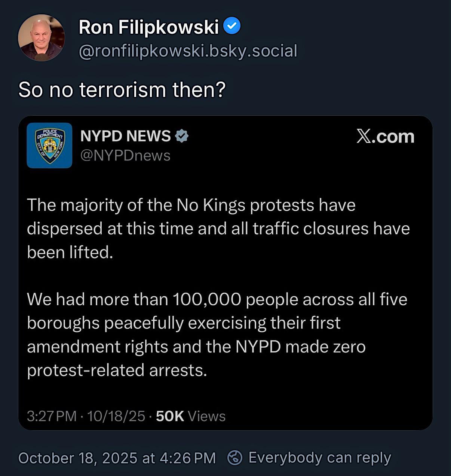
Task: Open the NYPD police department shield avatar
Action: 49,145
